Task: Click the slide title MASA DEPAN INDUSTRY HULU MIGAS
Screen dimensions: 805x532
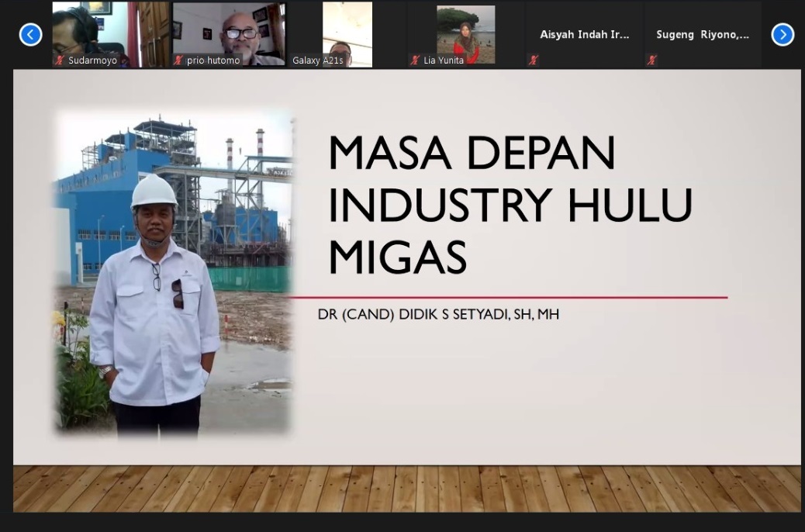Action: [x=509, y=205]
